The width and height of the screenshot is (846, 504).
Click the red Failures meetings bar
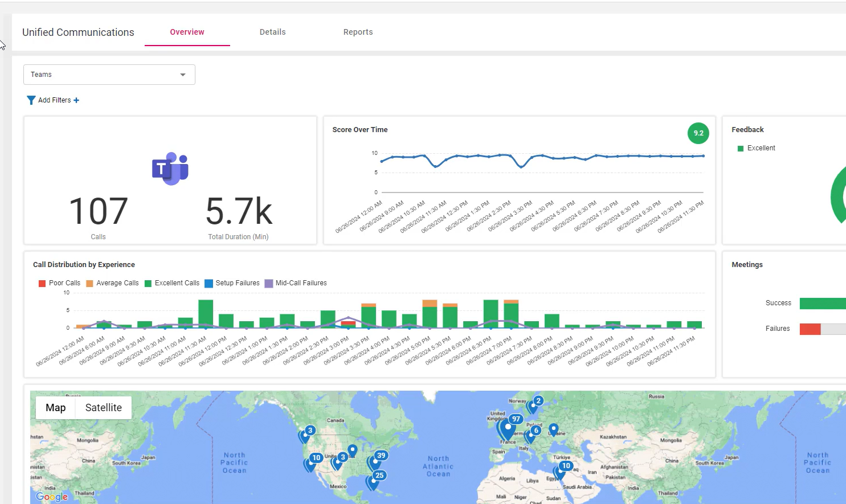[810, 329]
